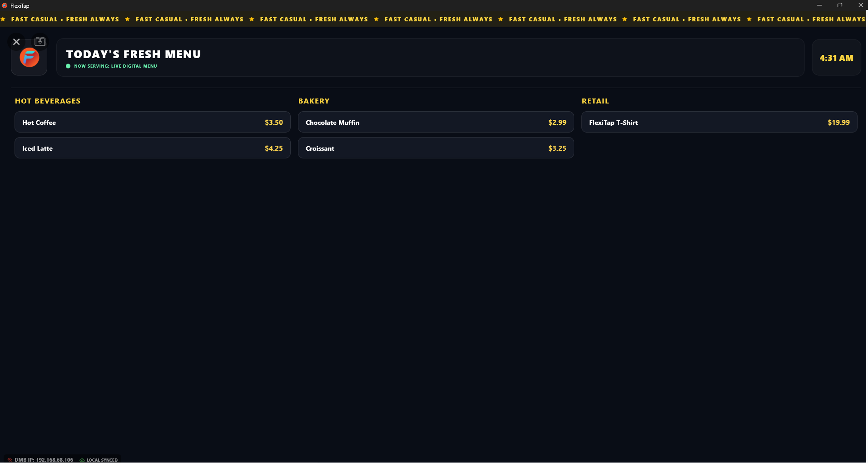
Task: Click the 4:31 AM clock display
Action: coord(836,58)
